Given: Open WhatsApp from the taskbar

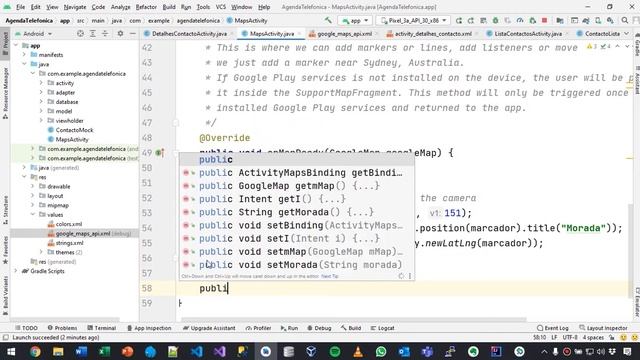Looking at the screenshot, I should pyautogui.click(x=381, y=351).
